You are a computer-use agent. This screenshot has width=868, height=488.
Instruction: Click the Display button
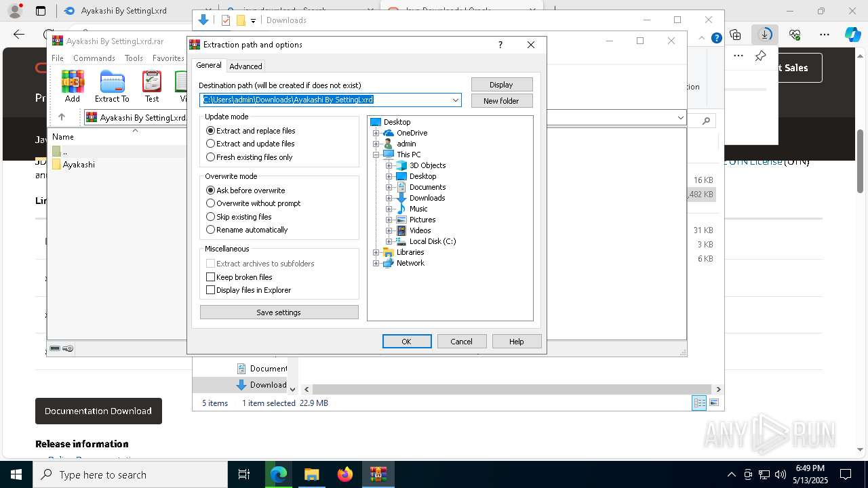[x=502, y=85]
